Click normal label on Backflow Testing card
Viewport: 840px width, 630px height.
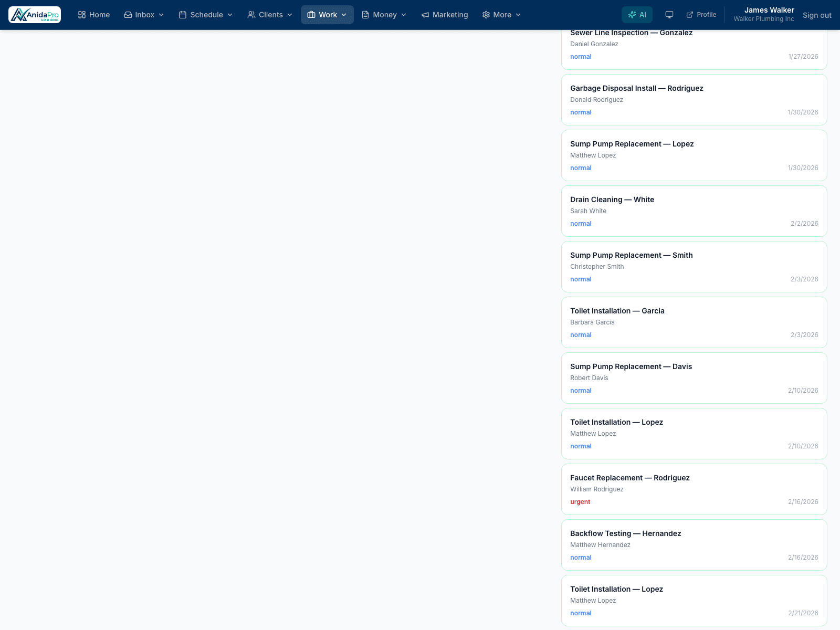click(581, 558)
